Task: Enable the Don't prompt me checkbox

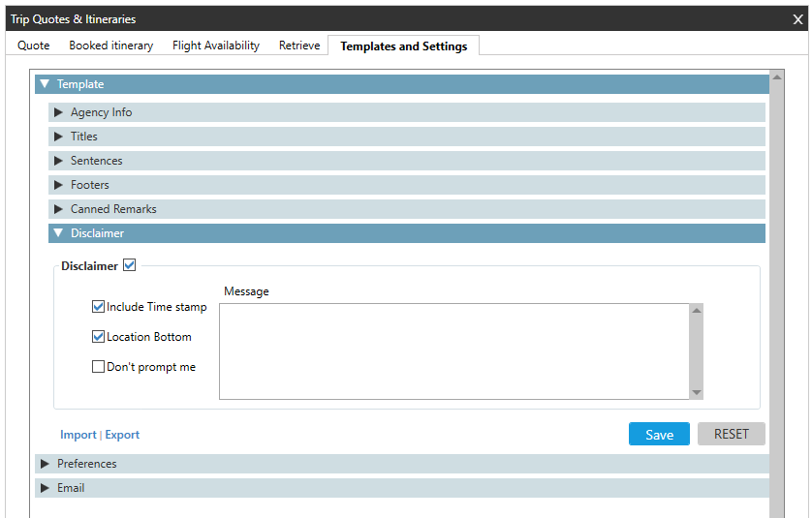Action: point(98,367)
